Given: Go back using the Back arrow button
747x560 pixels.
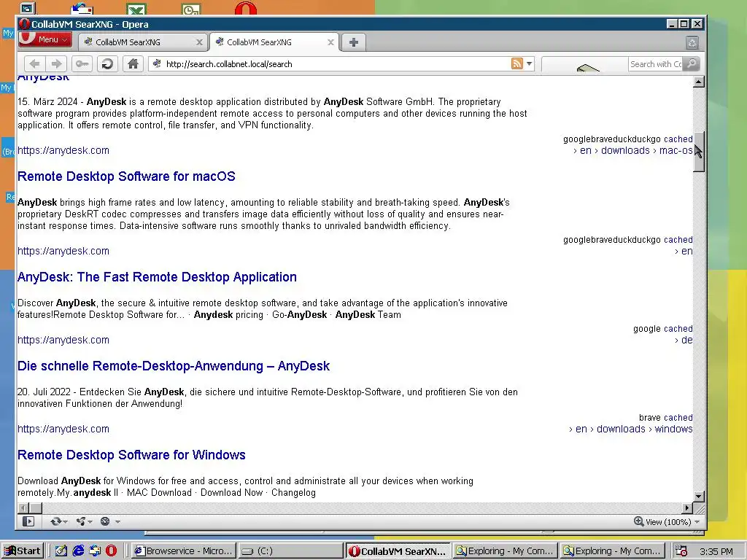Looking at the screenshot, I should tap(34, 64).
